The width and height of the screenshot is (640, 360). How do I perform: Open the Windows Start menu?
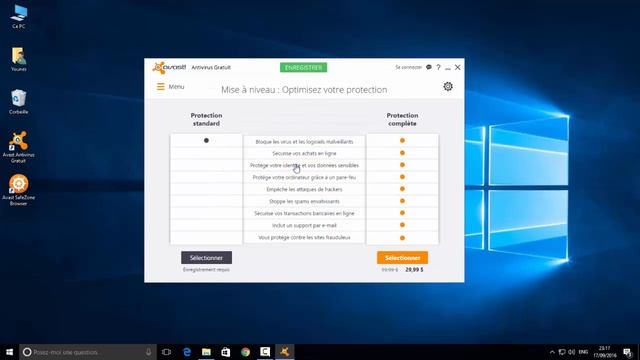[9, 352]
